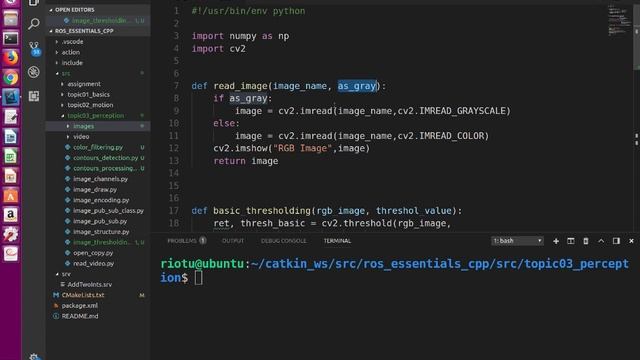Open image_pub_sub.py file
Viewport: 640px width, 360px height.
[98, 221]
